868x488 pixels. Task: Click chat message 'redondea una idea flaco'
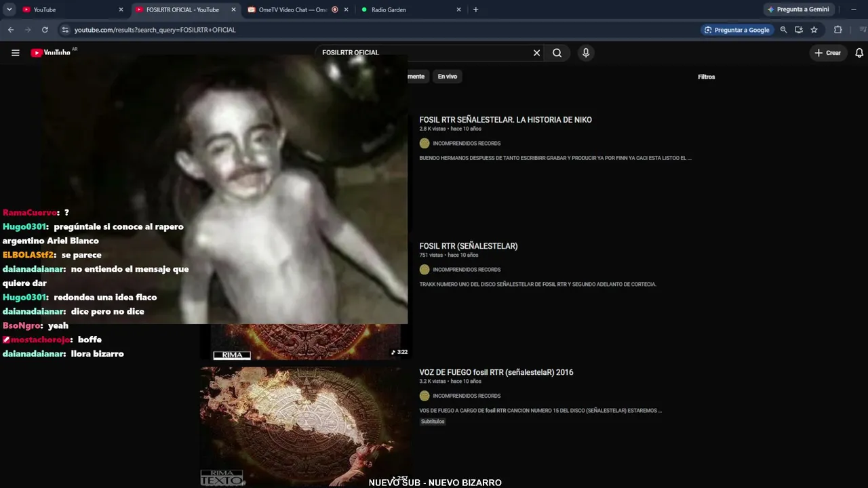pyautogui.click(x=105, y=297)
